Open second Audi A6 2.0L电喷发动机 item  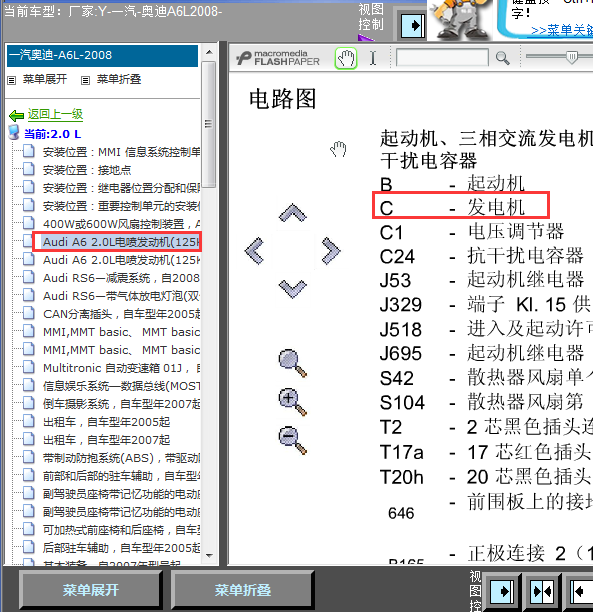pos(121,260)
